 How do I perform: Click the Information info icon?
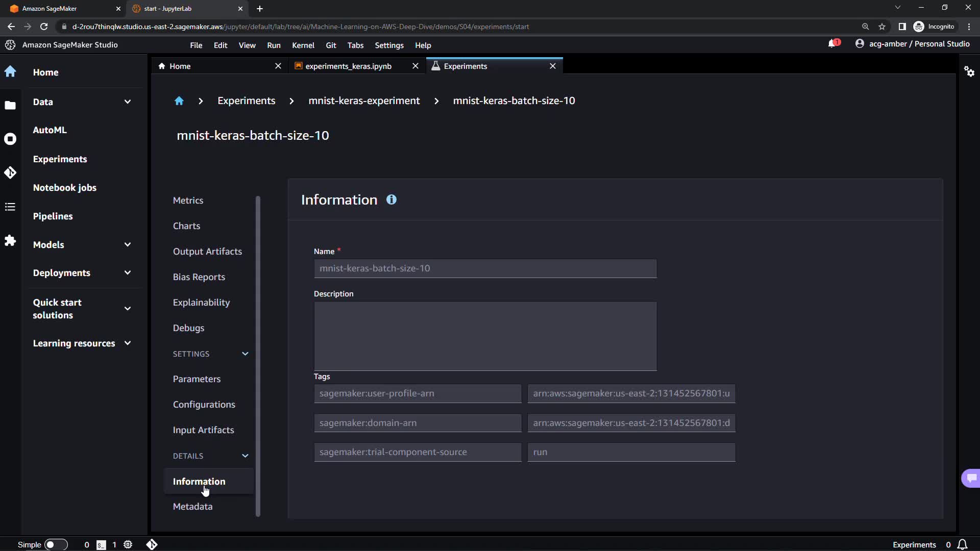point(391,200)
